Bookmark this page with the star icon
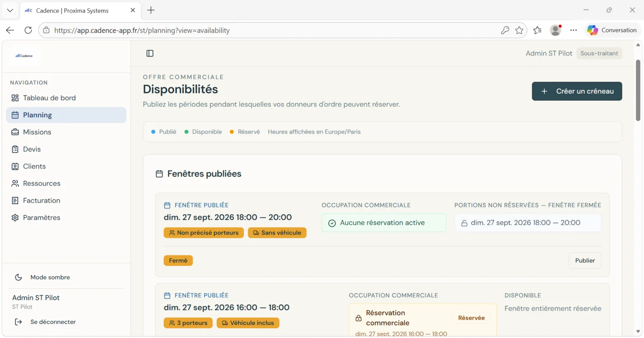The width and height of the screenshot is (644, 338). pyautogui.click(x=519, y=30)
